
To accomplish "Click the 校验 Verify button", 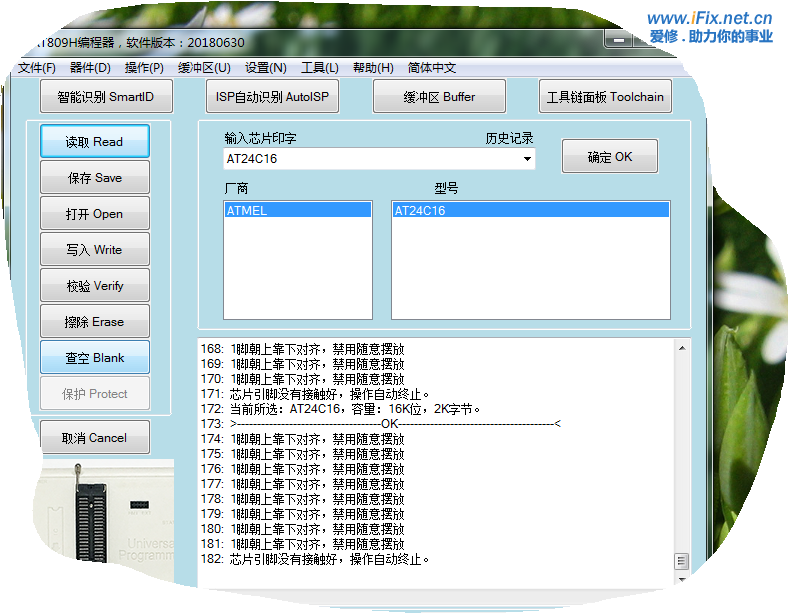I will [x=95, y=286].
